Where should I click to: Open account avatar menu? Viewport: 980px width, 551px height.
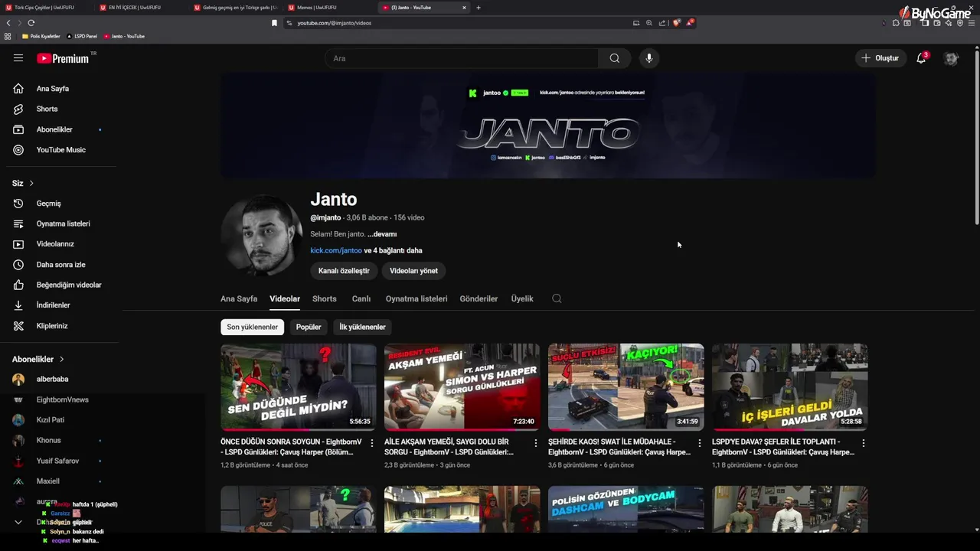tap(951, 58)
